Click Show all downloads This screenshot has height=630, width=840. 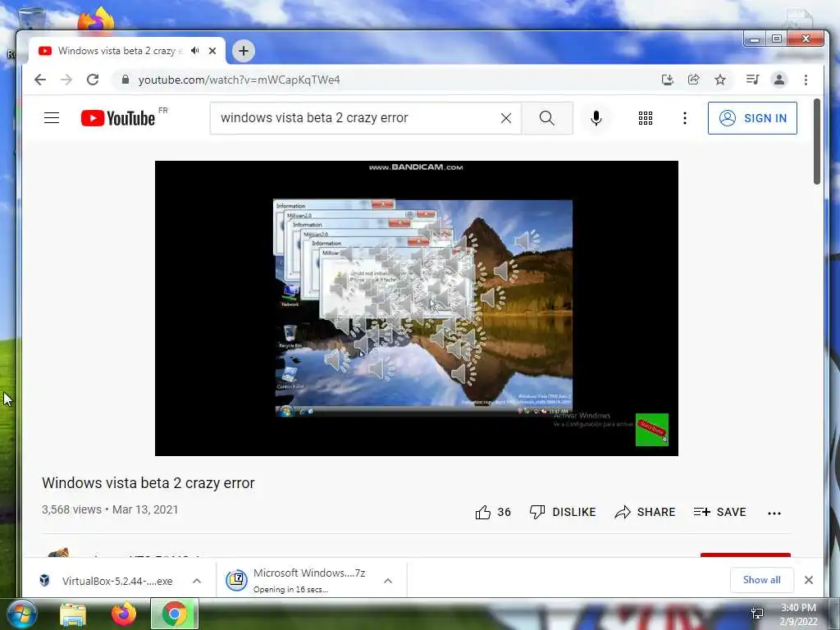pyautogui.click(x=762, y=580)
